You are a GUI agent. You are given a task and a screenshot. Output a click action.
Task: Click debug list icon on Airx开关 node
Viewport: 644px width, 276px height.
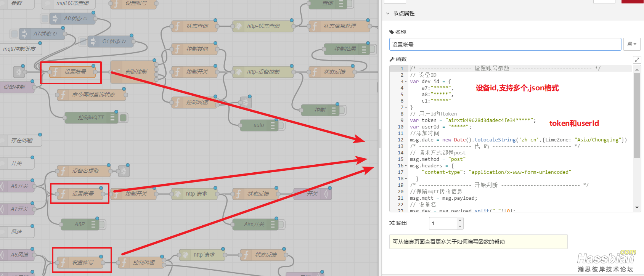[x=272, y=225]
